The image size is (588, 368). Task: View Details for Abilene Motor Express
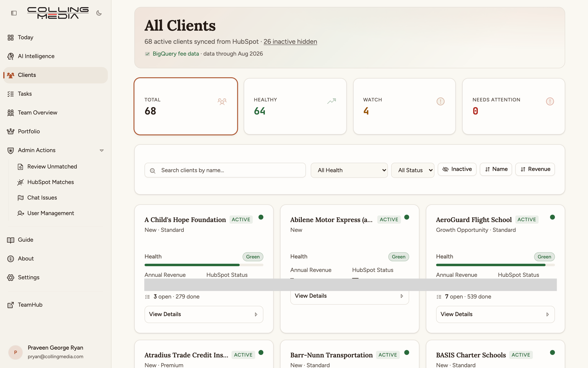[x=350, y=296]
